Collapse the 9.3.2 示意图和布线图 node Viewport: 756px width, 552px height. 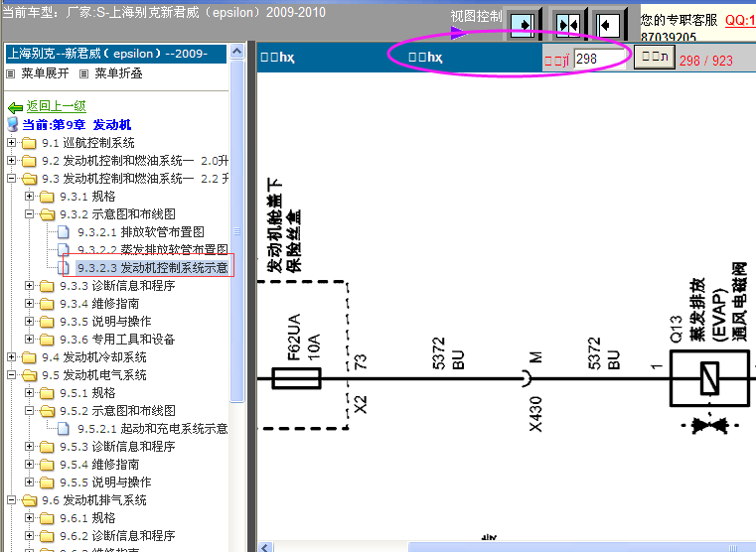coord(30,213)
